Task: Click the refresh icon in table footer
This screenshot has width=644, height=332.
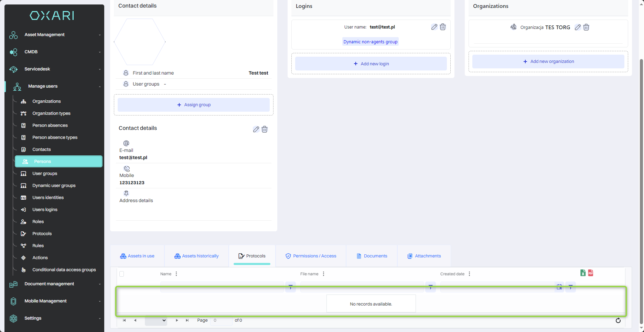Action: point(618,320)
